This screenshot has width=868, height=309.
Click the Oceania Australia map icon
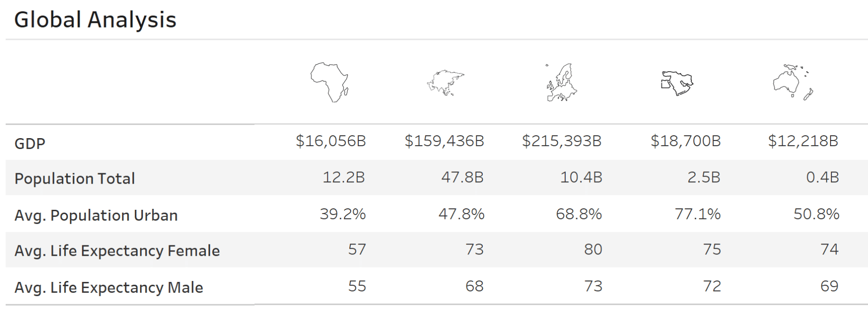click(x=793, y=82)
